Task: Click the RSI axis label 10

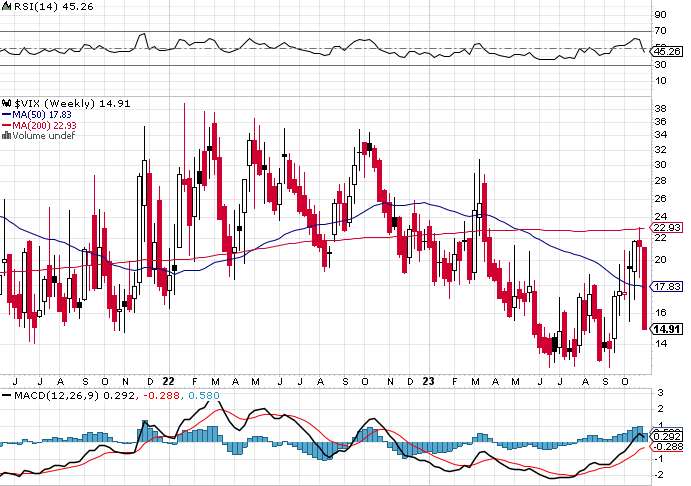Action: pos(660,81)
